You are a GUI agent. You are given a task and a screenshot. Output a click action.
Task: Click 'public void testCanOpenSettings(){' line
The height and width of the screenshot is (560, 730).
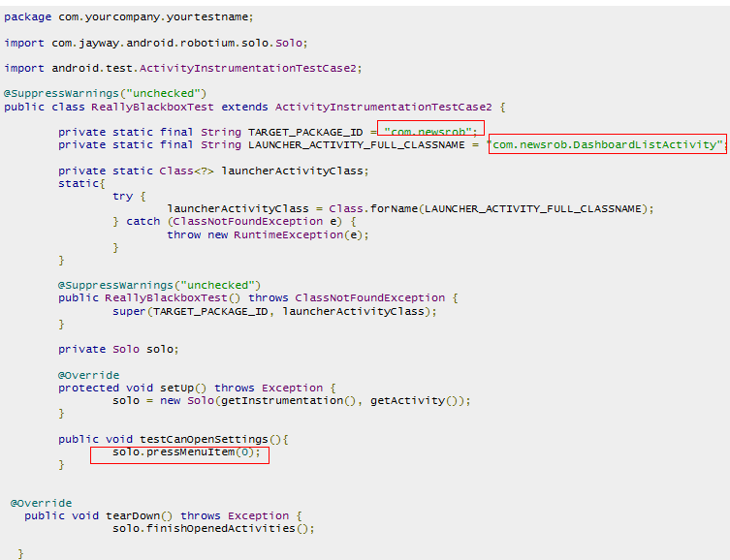[x=174, y=439]
